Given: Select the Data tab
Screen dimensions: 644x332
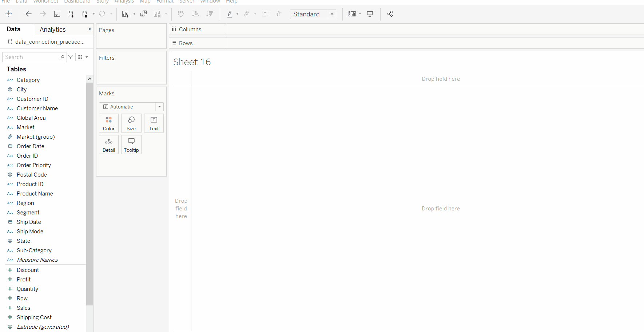Looking at the screenshot, I should point(13,29).
